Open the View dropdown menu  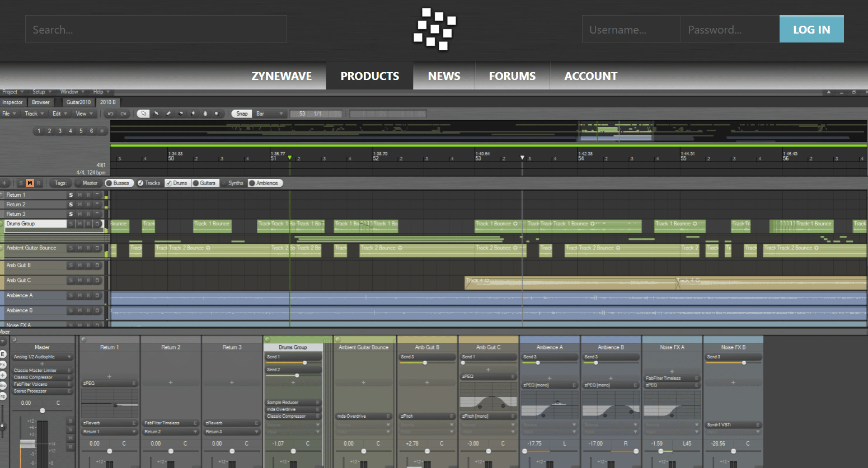click(84, 114)
